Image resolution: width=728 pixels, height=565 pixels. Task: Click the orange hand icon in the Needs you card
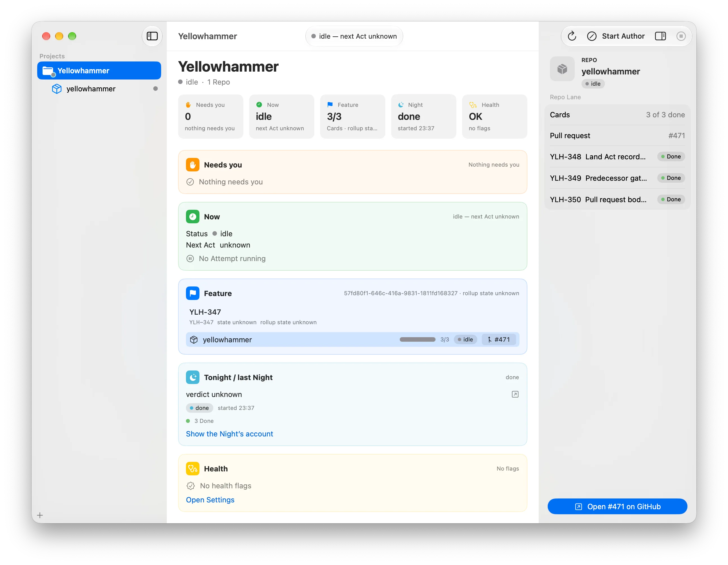tap(193, 165)
